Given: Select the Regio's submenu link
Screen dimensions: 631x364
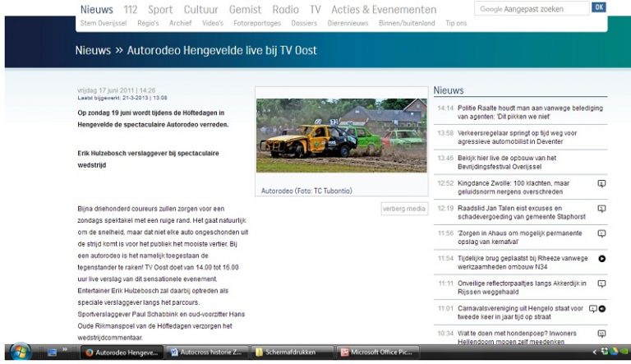Looking at the screenshot, I should pyautogui.click(x=148, y=23).
